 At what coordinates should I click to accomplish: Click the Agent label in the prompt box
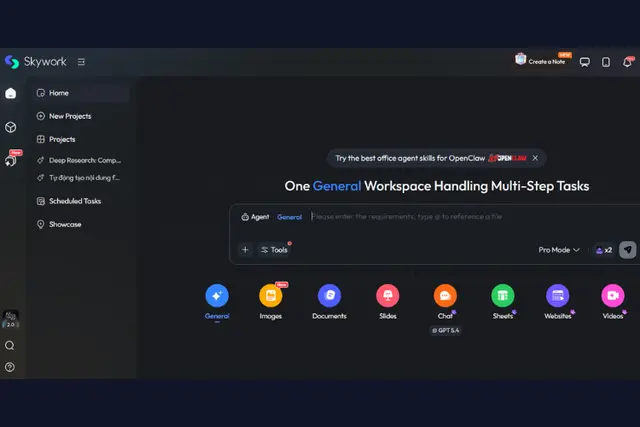(255, 217)
